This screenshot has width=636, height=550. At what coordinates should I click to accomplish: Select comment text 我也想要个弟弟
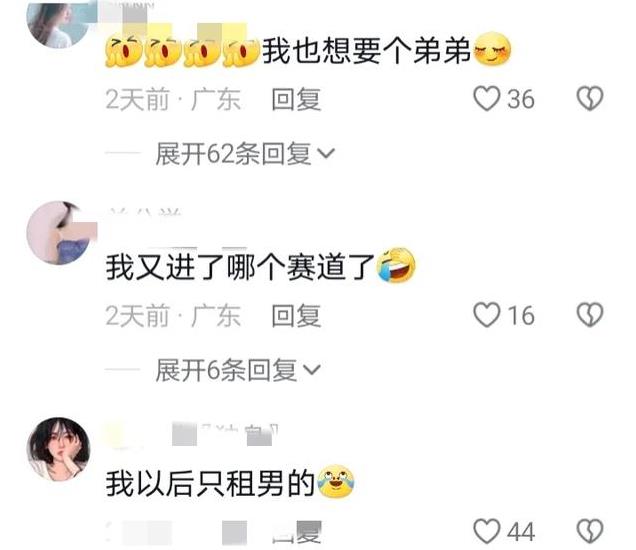(365, 51)
